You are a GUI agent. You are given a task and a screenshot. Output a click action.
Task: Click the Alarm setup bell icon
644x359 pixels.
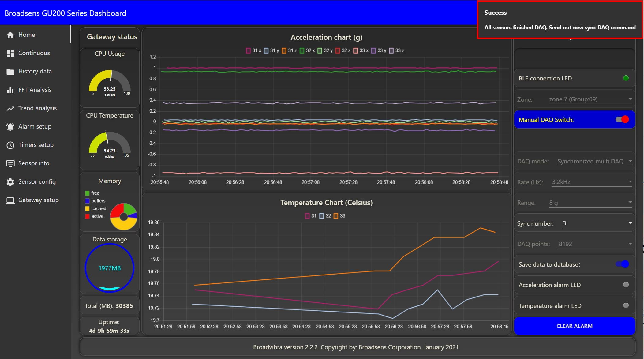pyautogui.click(x=10, y=127)
